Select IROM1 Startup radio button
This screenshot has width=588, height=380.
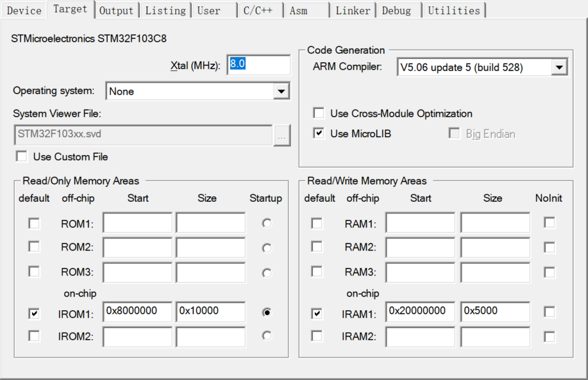click(267, 312)
